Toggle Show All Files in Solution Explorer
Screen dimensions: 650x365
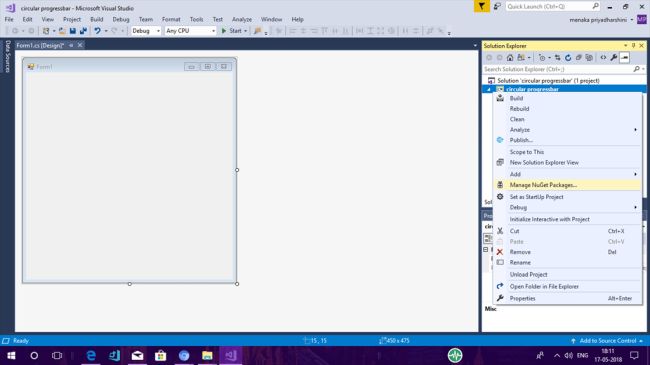point(589,58)
